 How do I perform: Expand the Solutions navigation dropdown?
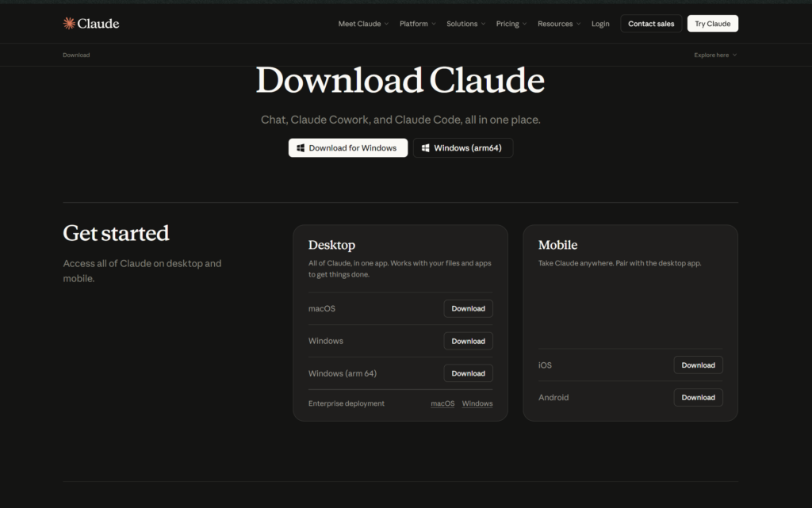click(466, 24)
